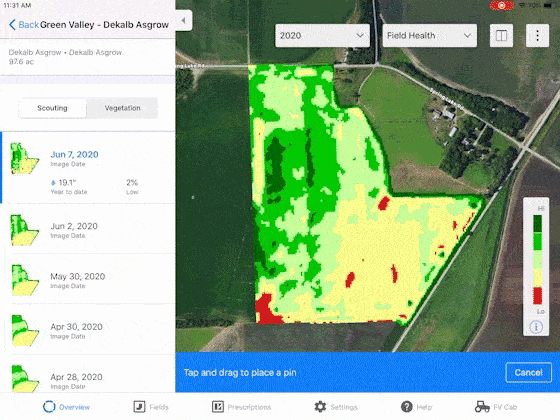Open the Prescriptions tab icon
The width and height of the screenshot is (560, 420).
point(218,406)
